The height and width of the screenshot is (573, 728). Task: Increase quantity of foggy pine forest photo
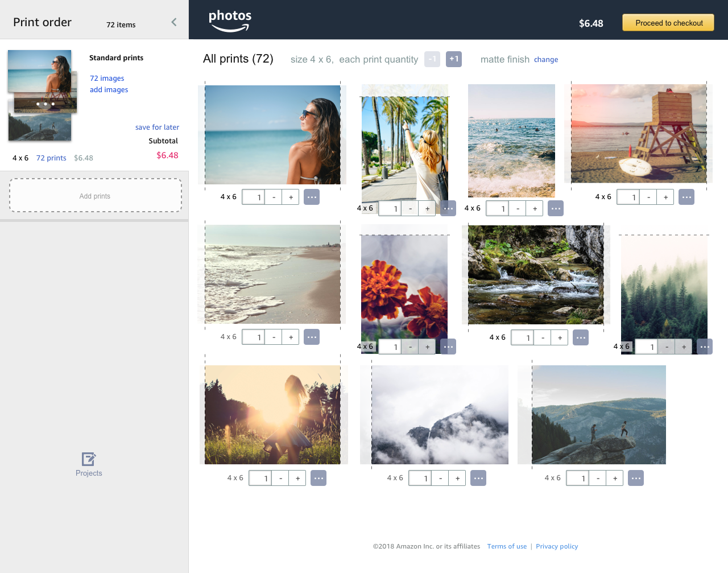click(684, 347)
